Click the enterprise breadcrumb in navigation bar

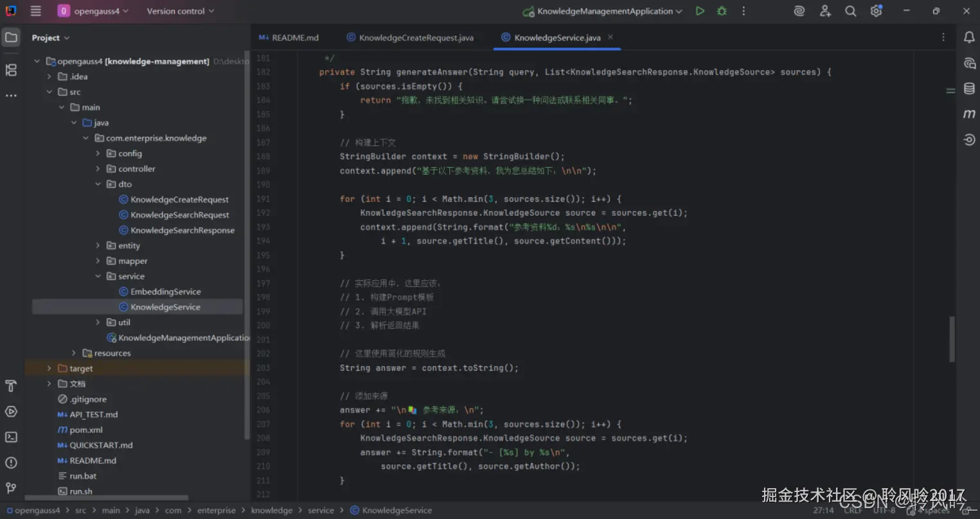pyautogui.click(x=216, y=510)
